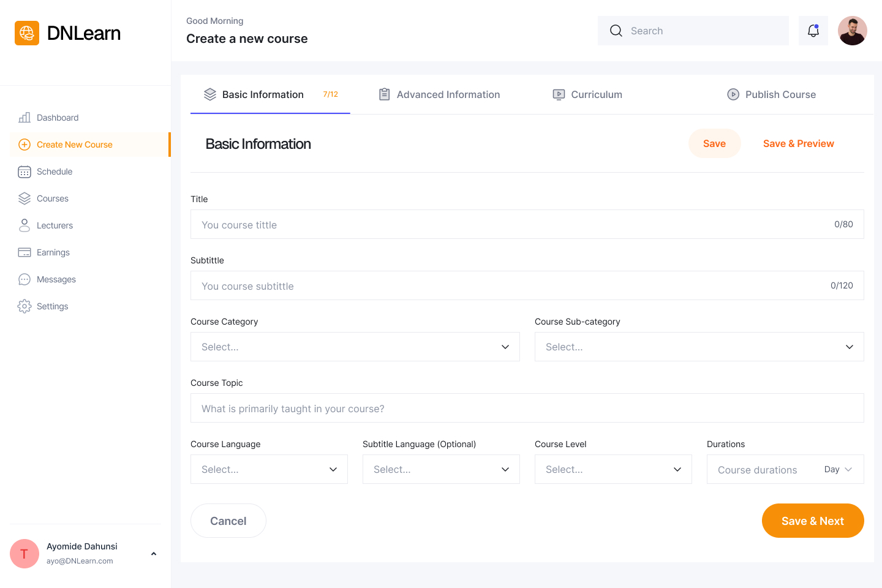
Task: Open Lecturers from the sidebar
Action: tap(89, 225)
